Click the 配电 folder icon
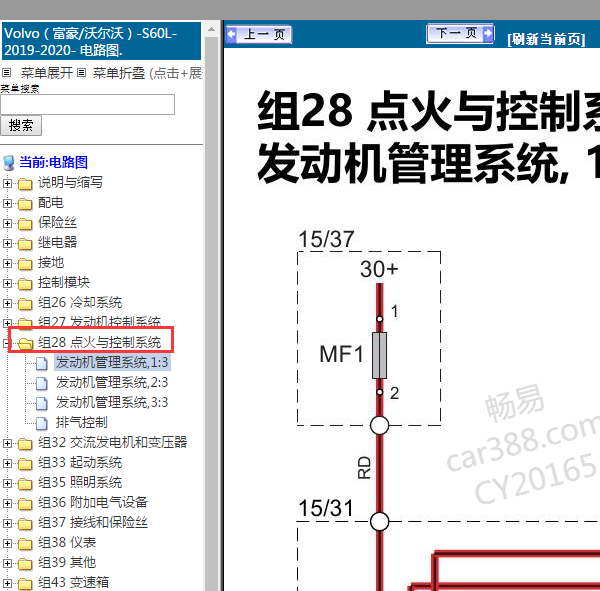Image resolution: width=600 pixels, height=591 pixels. 25,204
